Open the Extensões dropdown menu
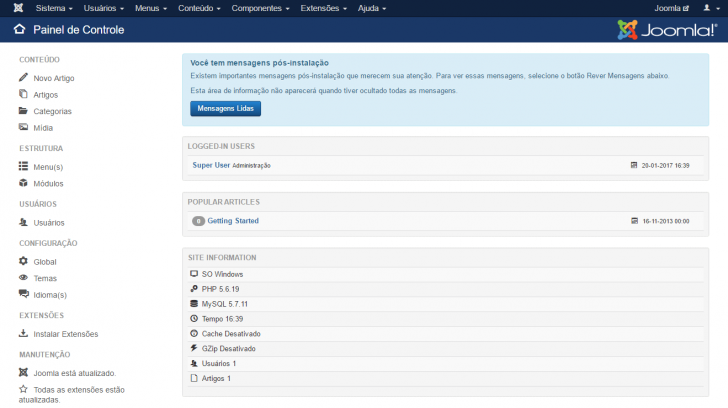Image resolution: width=728 pixels, height=408 pixels. click(323, 8)
